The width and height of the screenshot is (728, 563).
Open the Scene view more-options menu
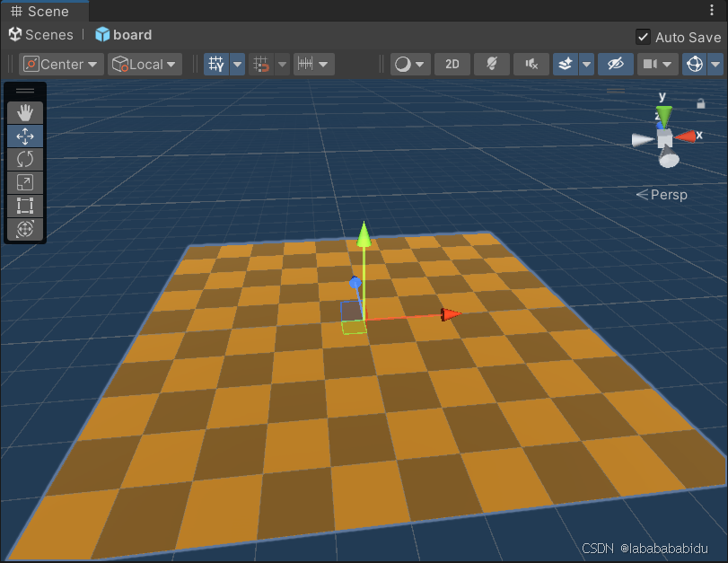712,10
